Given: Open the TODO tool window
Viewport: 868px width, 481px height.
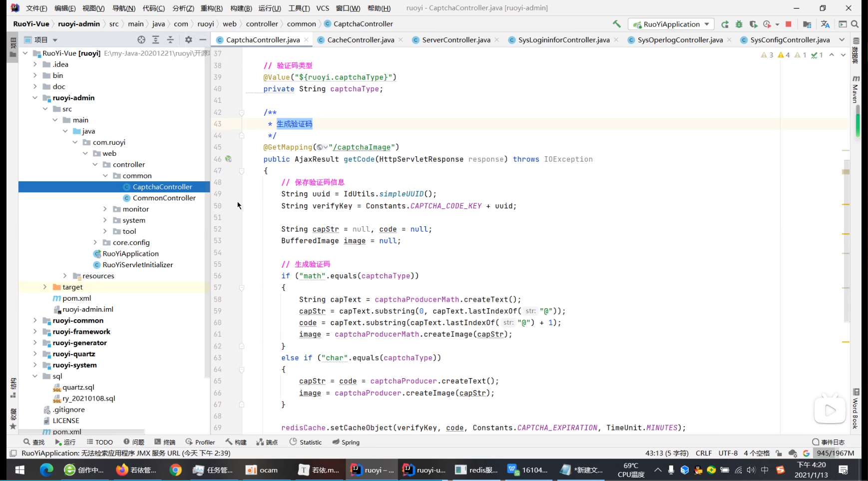Looking at the screenshot, I should 100,442.
